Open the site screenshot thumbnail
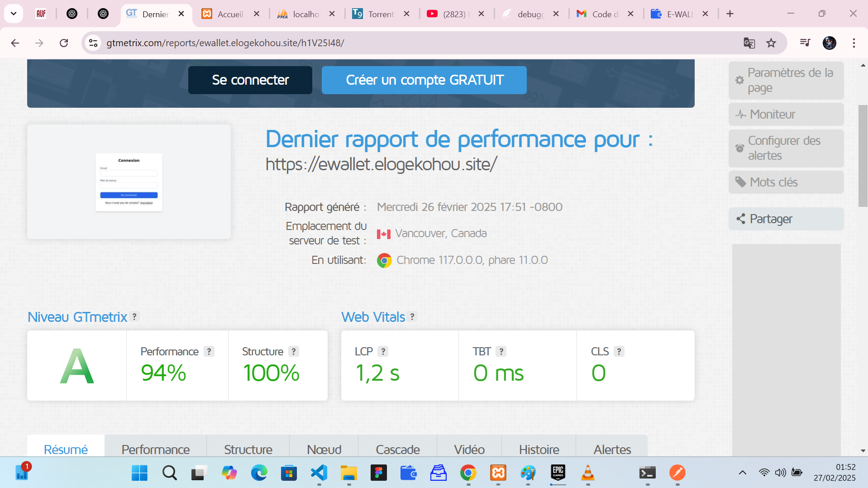This screenshot has width=868, height=488. (x=129, y=182)
